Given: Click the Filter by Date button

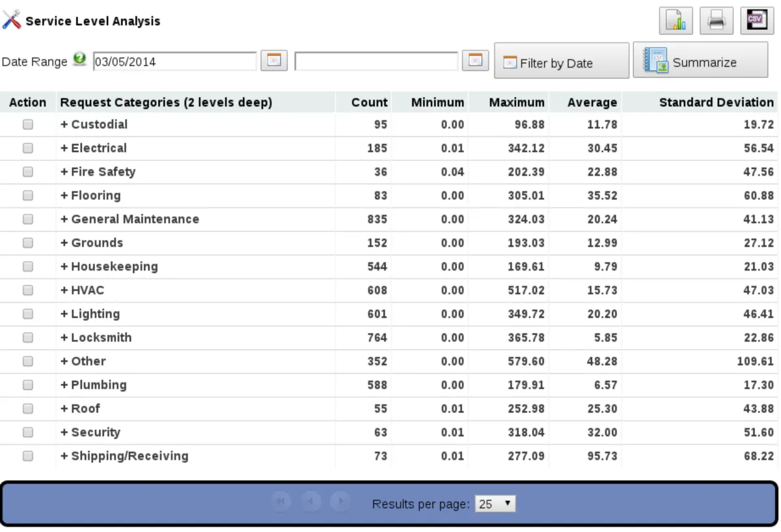Looking at the screenshot, I should pyautogui.click(x=561, y=62).
